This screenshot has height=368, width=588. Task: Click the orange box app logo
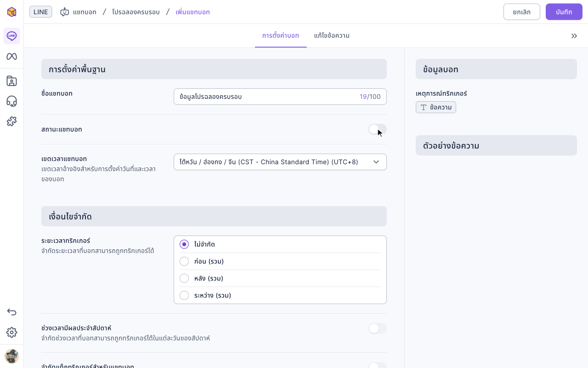(x=11, y=12)
